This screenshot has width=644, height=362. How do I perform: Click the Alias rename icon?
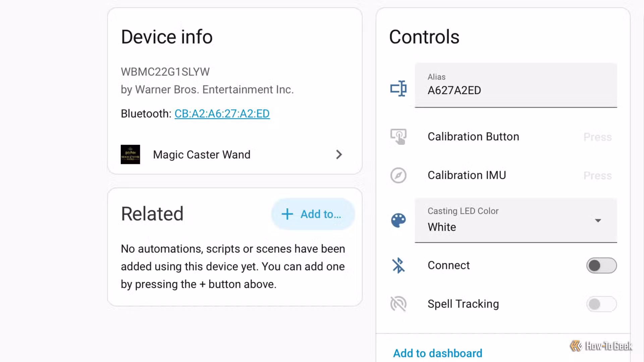[398, 88]
